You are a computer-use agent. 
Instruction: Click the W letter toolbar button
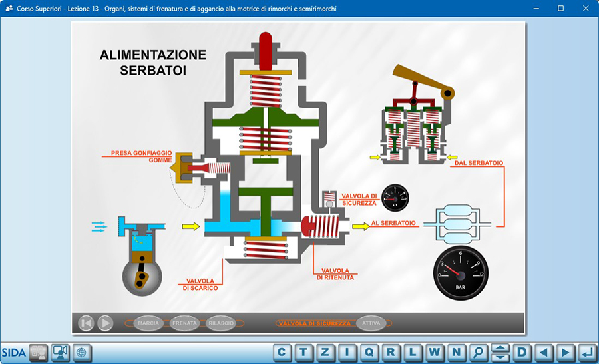435,352
